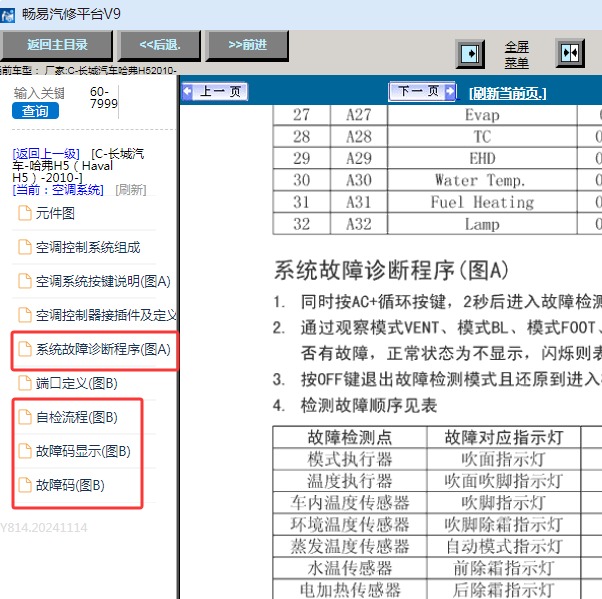This screenshot has width=602, height=599.
Task: Select the 前除霜指示灯 table cell
Action: (503, 568)
